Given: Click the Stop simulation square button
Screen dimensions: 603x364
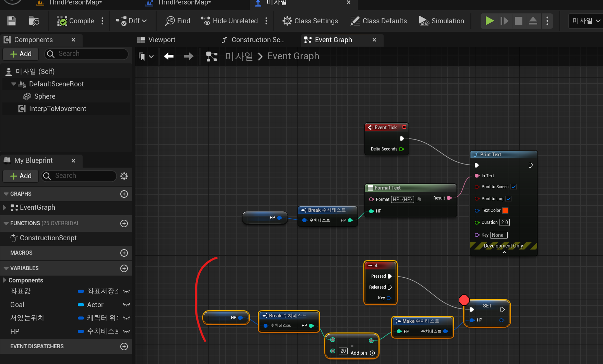Looking at the screenshot, I should [519, 21].
